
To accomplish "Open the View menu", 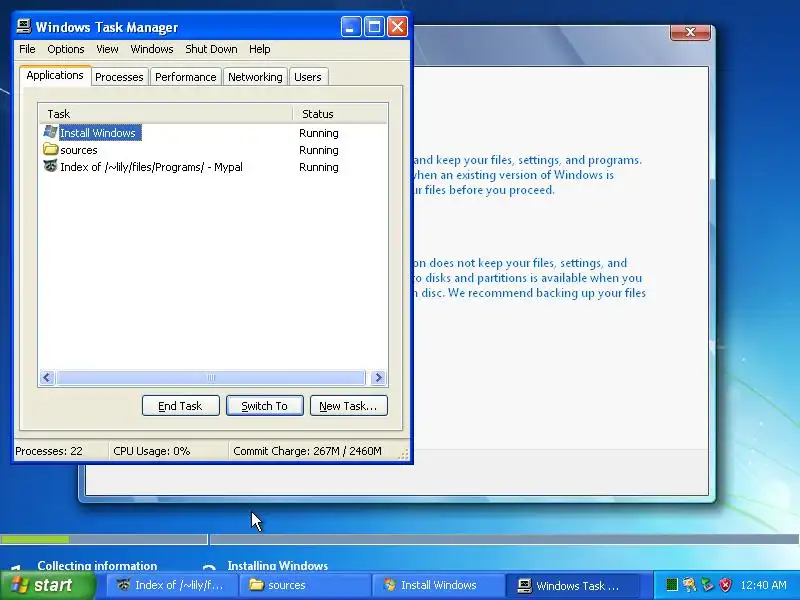I will [x=107, y=49].
